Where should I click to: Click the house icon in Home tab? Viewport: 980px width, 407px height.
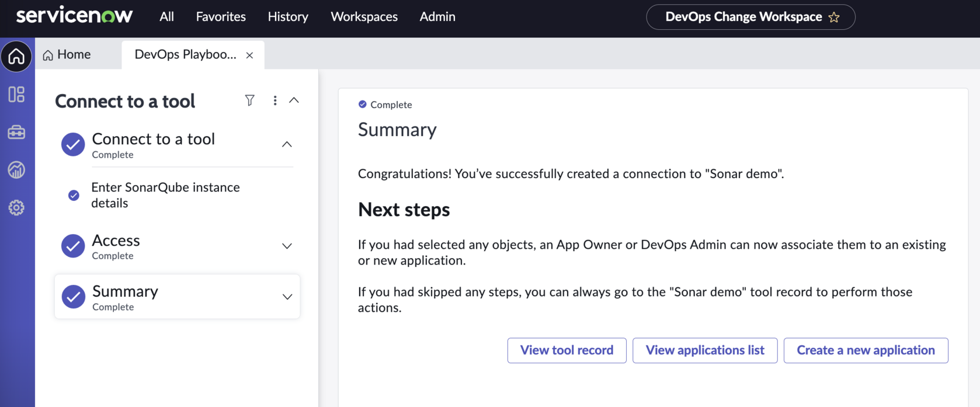[x=48, y=55]
